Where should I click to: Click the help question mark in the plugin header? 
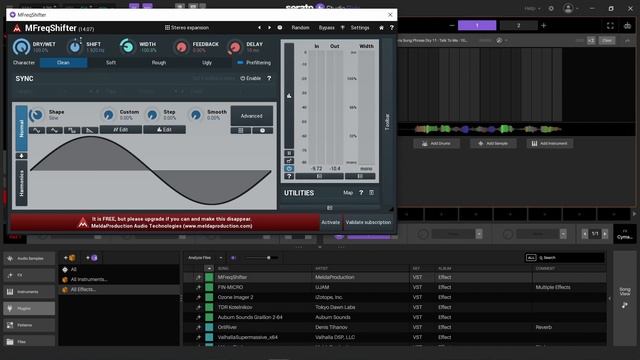(x=391, y=28)
